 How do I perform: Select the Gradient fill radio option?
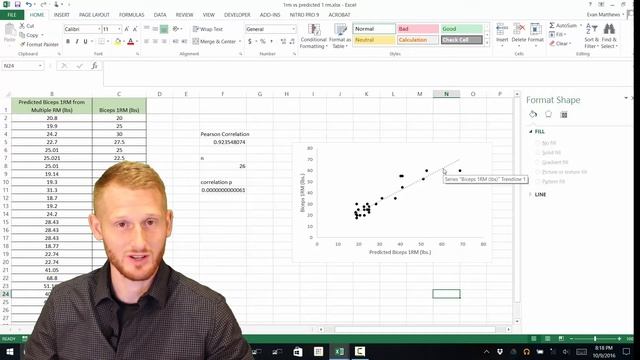pyautogui.click(x=538, y=162)
